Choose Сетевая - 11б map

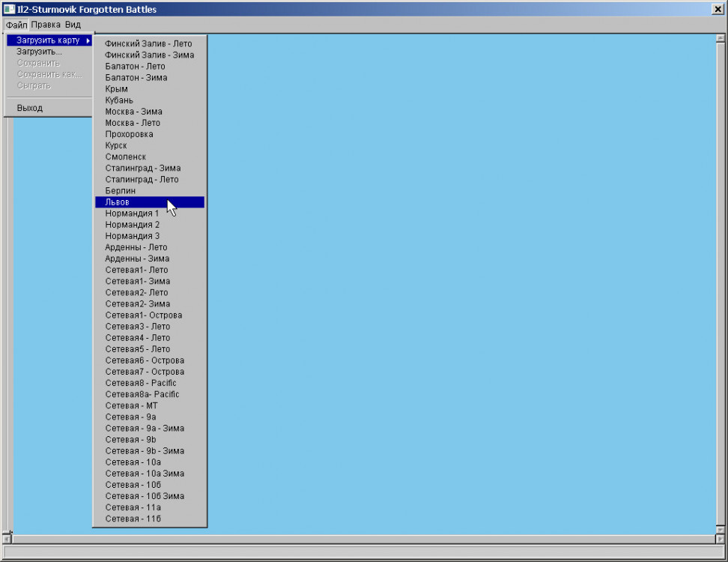coord(133,519)
